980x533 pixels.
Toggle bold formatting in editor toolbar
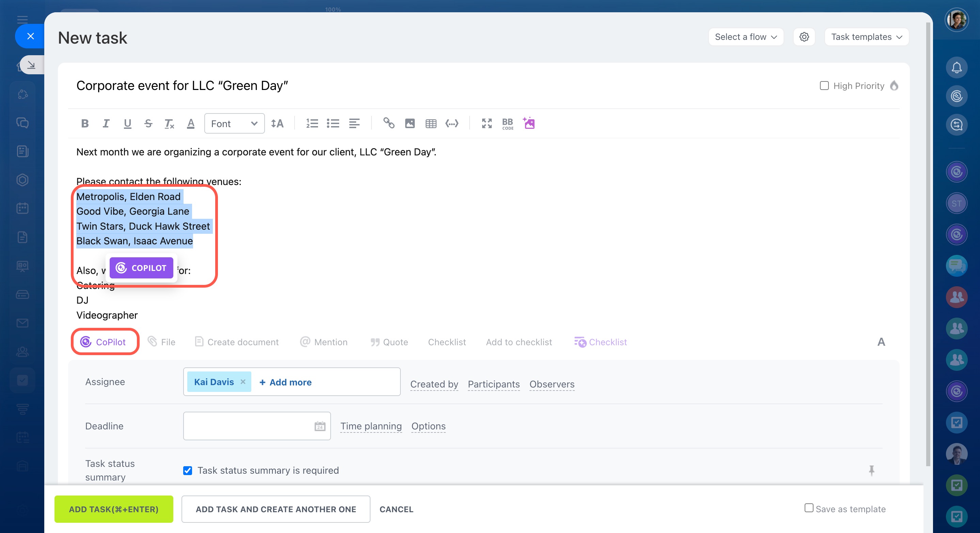[x=85, y=123]
